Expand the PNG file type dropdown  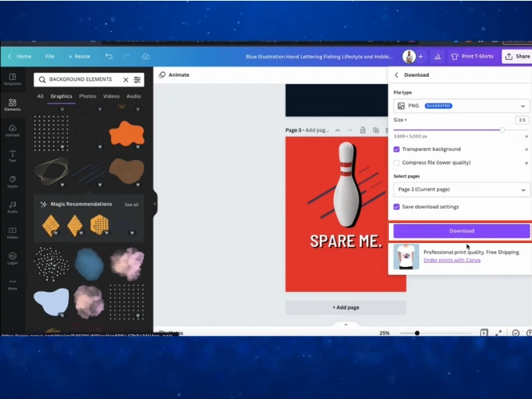point(461,106)
